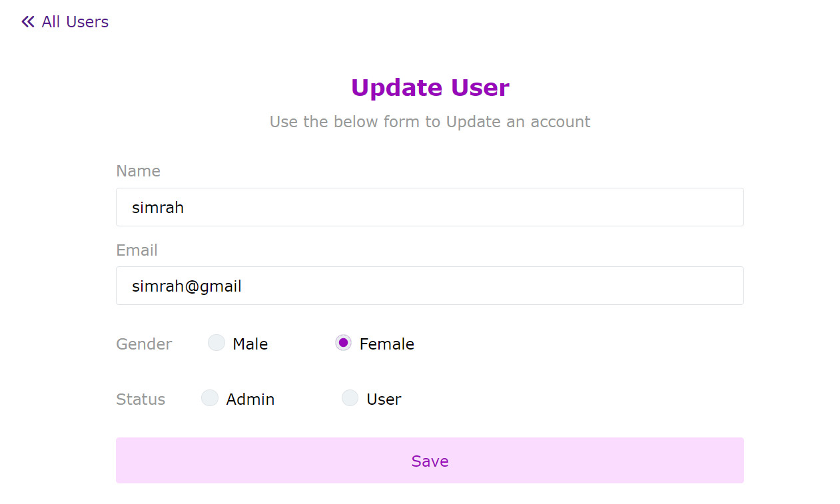This screenshot has width=840, height=504.
Task: Click inside the Email input field
Action: coord(430,286)
